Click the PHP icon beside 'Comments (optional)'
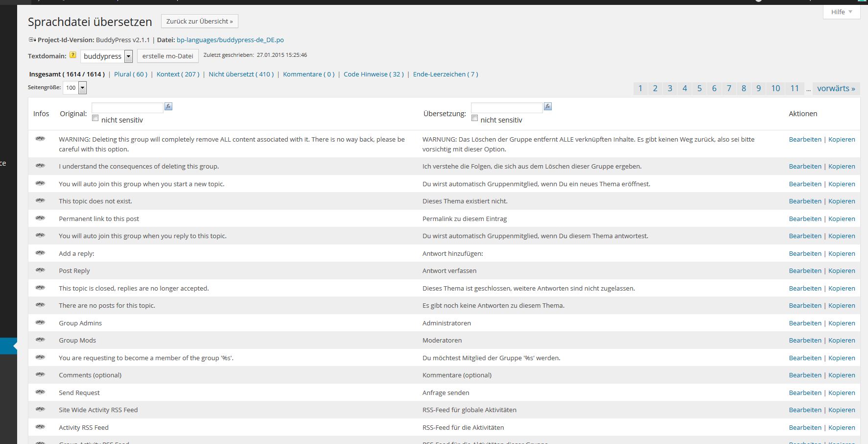 41,374
